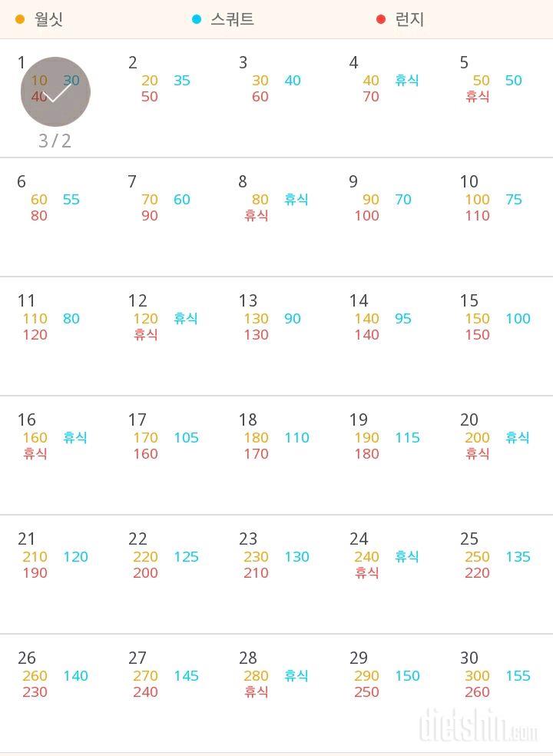Tap day 24 with wall sit 240
553x756 pixels.
(x=387, y=575)
